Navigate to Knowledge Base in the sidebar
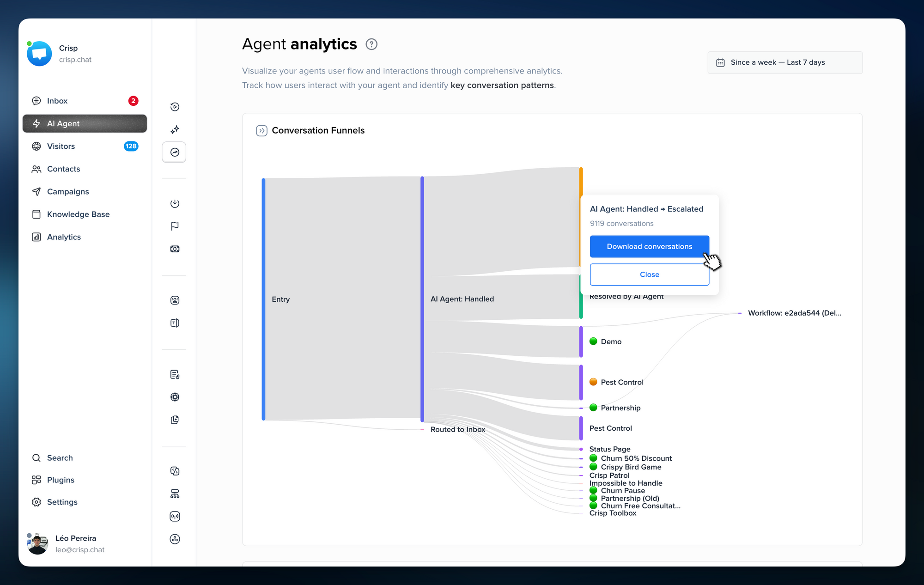Image resolution: width=924 pixels, height=585 pixels. [x=78, y=214]
